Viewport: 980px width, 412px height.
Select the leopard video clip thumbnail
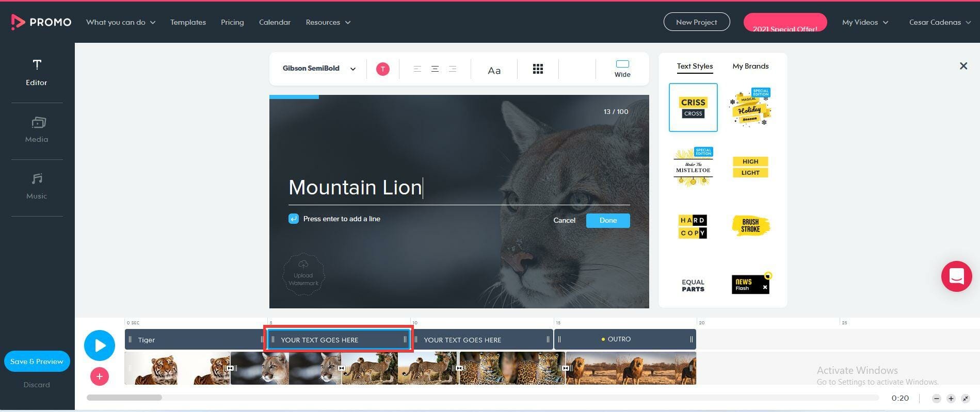512,368
